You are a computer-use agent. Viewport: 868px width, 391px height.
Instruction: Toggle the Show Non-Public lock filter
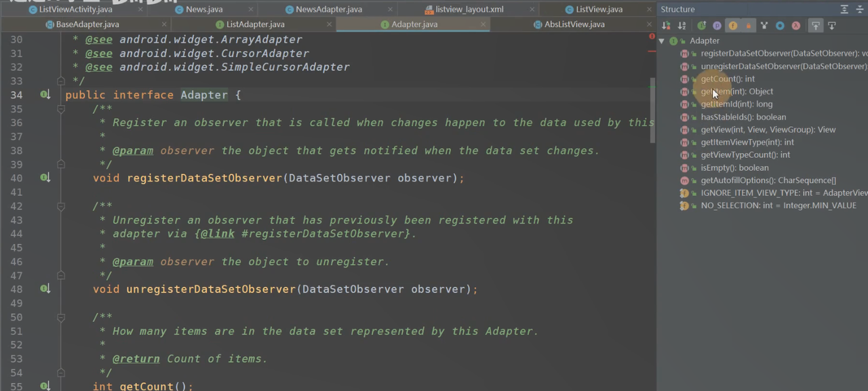(x=749, y=26)
